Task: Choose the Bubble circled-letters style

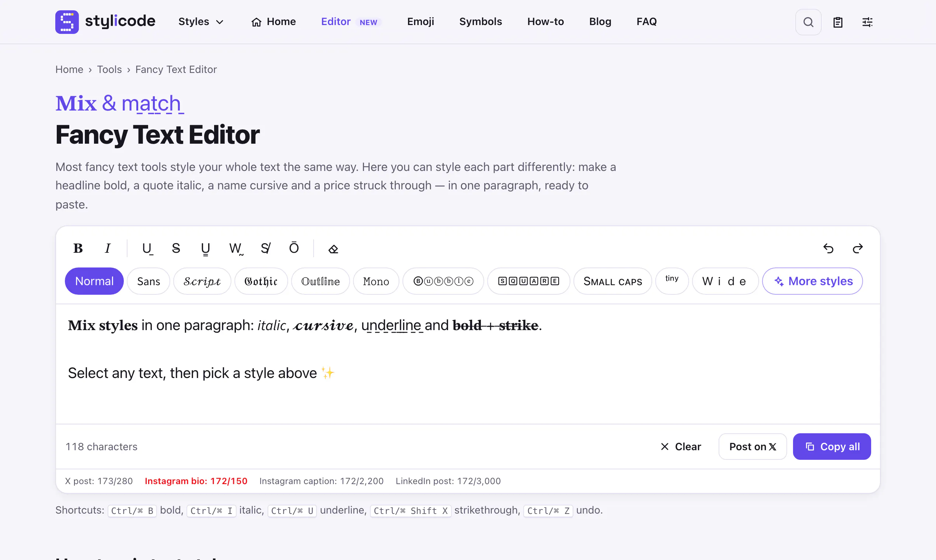Action: click(443, 281)
